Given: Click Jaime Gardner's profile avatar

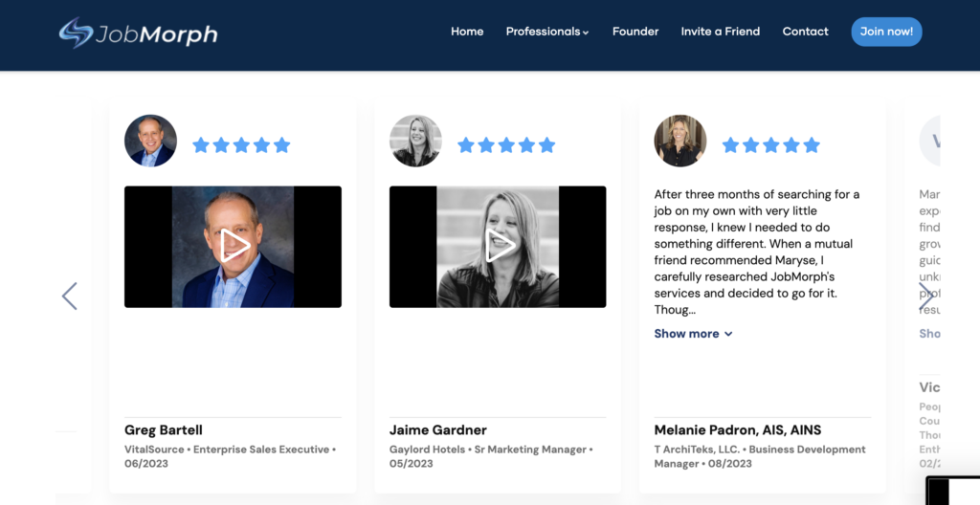Looking at the screenshot, I should (x=415, y=141).
